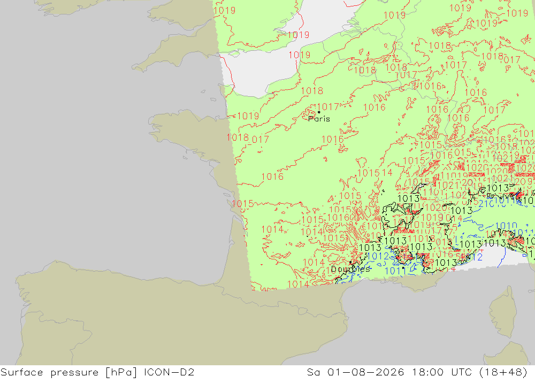Click the 'Sa 01-08-2026 18:00 UTC (18+48)' timestamp
The image size is (535, 392).
pos(417,372)
